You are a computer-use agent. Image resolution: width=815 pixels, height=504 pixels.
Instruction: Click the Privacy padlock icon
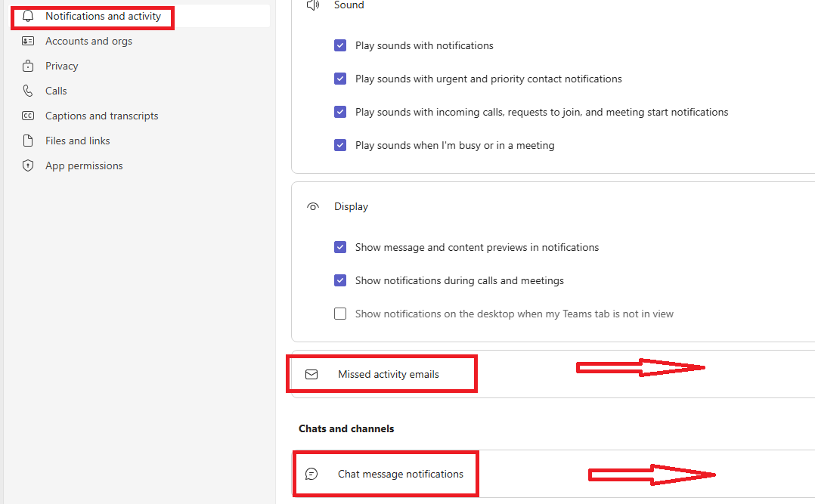pyautogui.click(x=28, y=66)
